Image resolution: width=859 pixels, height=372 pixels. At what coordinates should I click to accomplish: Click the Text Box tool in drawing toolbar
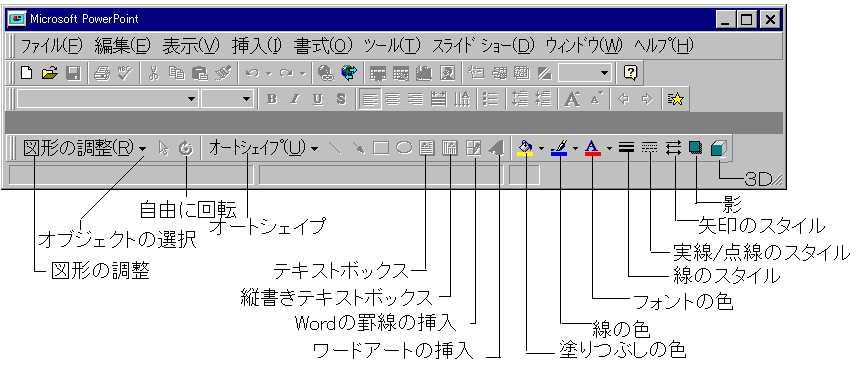[x=427, y=148]
